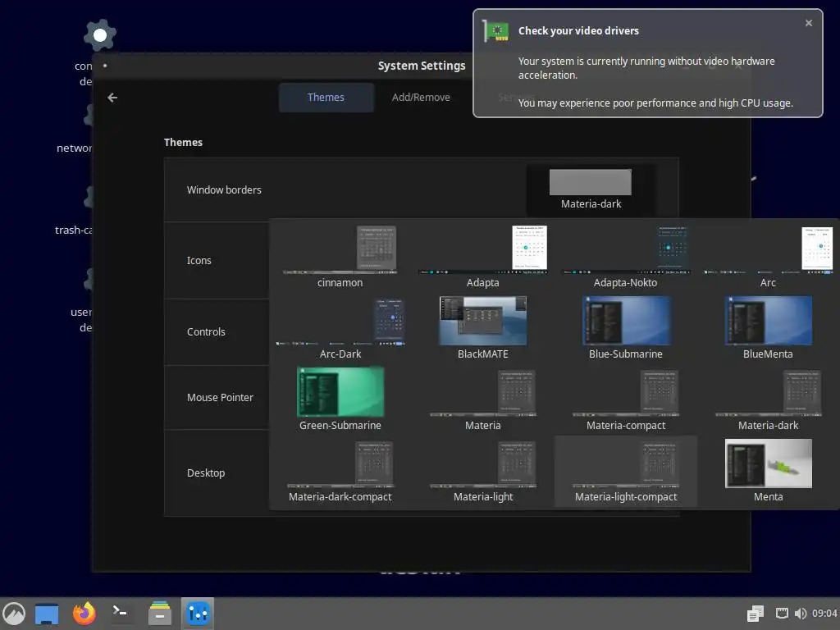
Task: Pick Materia-dark in the theme grid
Action: [768, 399]
